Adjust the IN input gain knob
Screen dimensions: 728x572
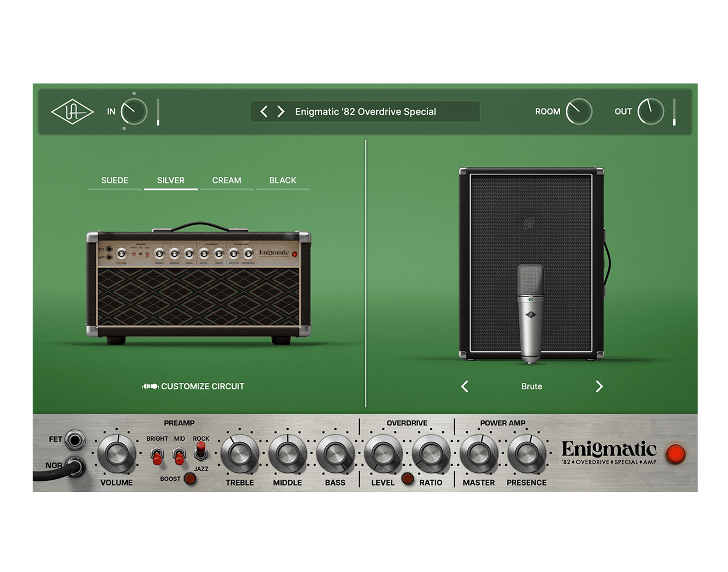click(x=134, y=111)
